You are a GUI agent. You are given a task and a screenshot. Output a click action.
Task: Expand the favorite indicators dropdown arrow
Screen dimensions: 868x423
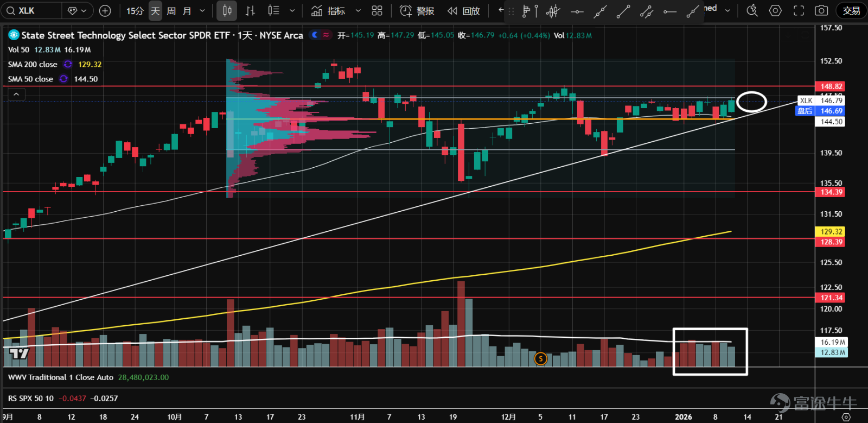click(x=358, y=11)
